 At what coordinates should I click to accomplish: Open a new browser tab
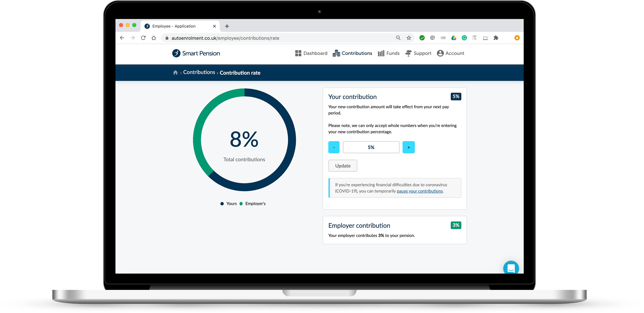[227, 26]
